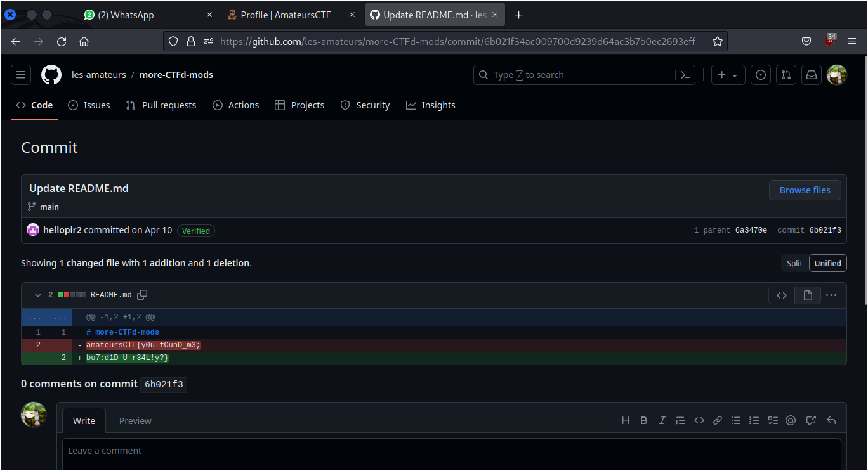Screen dimensions: 868x471
Task: Open the Issues inbox icon in header
Action: pos(761,75)
